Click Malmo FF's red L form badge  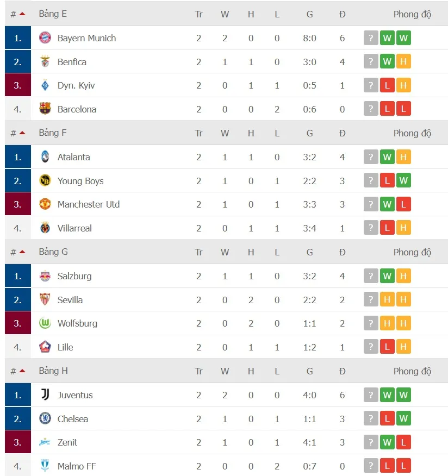click(388, 466)
